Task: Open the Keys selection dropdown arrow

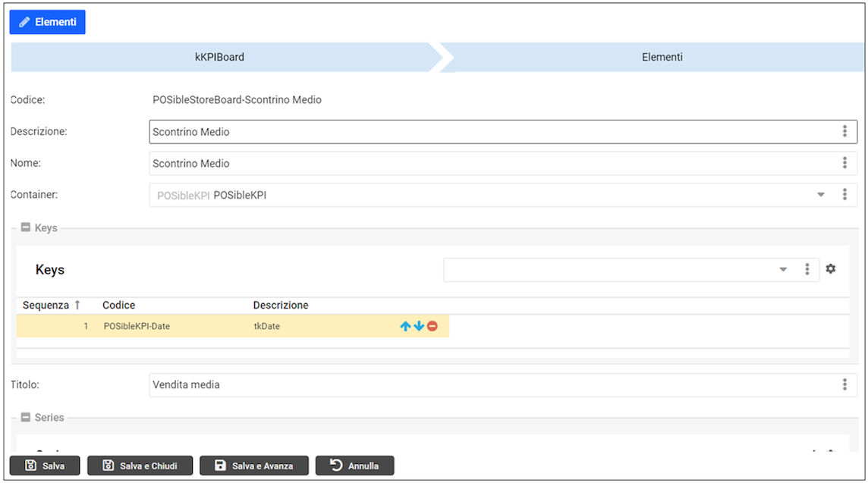Action: point(783,269)
